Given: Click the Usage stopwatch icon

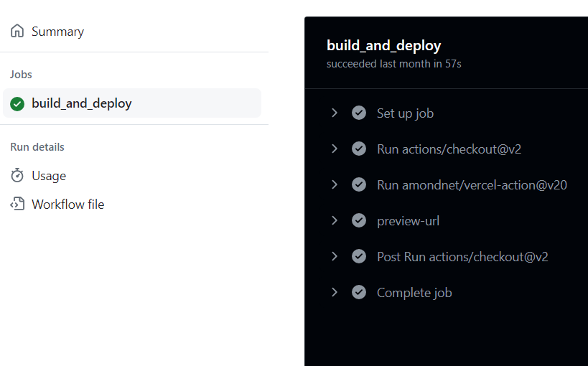Looking at the screenshot, I should (17, 176).
